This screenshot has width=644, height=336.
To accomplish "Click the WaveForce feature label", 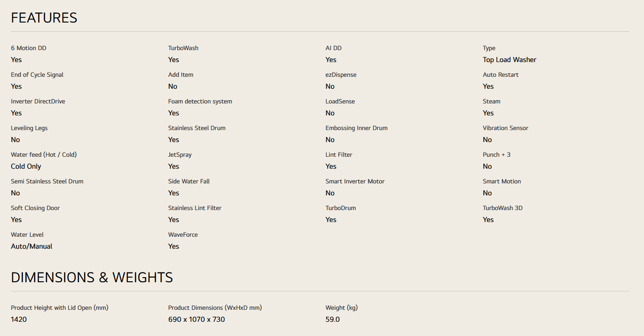I will tap(183, 235).
